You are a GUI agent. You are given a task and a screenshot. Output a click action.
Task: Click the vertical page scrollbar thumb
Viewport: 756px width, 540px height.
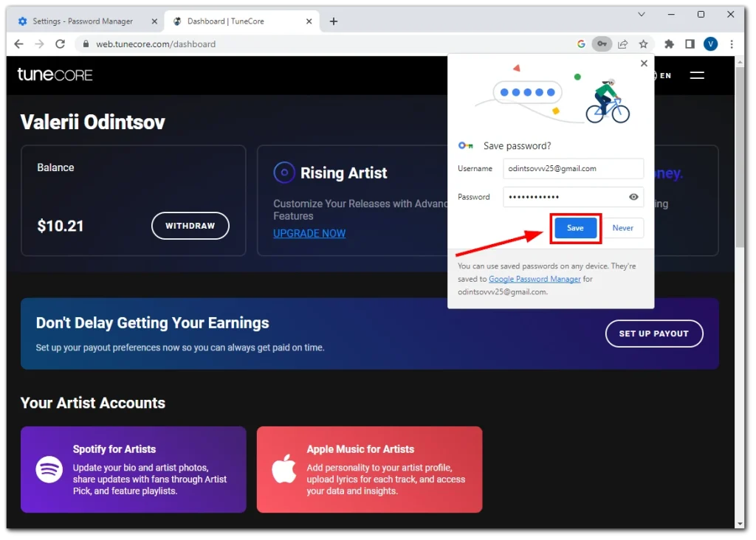[740, 158]
